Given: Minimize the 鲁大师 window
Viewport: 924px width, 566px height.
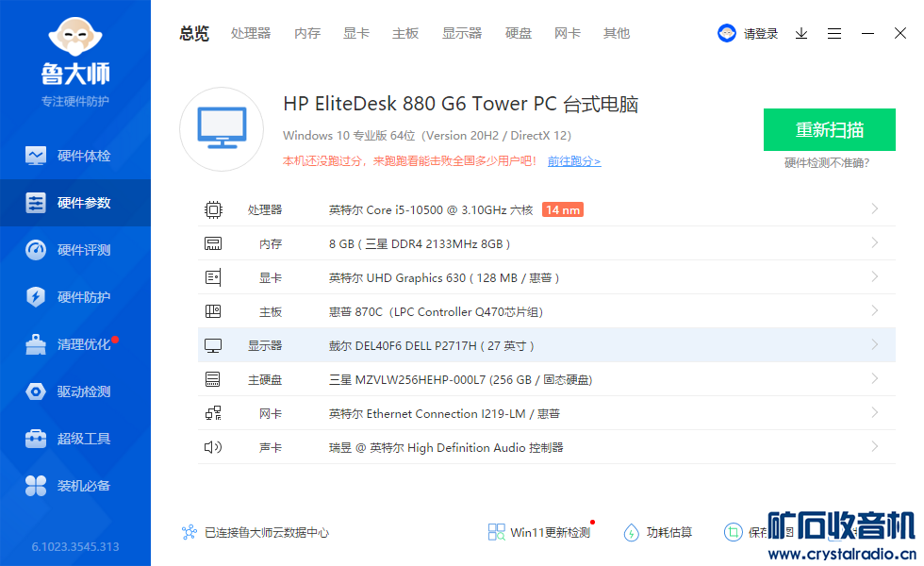Looking at the screenshot, I should coord(867,34).
